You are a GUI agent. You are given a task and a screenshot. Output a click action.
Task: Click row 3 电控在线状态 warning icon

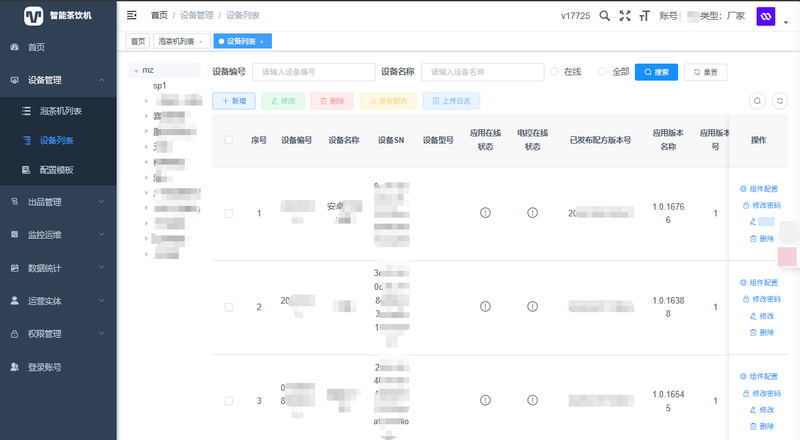click(532, 400)
